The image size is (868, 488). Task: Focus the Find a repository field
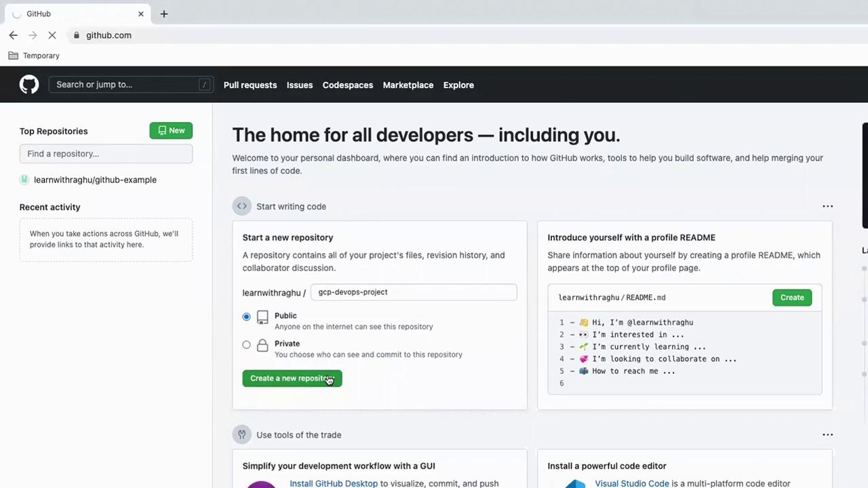106,154
